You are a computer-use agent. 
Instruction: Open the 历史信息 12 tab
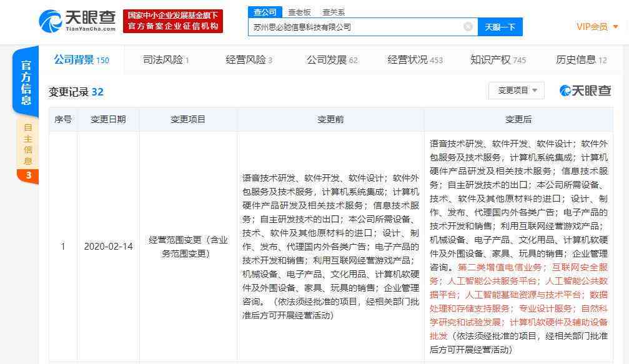pyautogui.click(x=582, y=60)
